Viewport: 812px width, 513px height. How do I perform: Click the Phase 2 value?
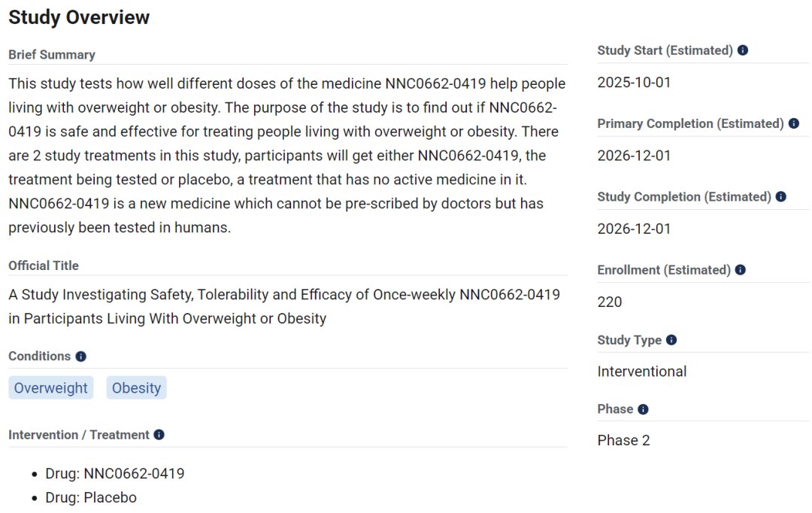pos(623,441)
